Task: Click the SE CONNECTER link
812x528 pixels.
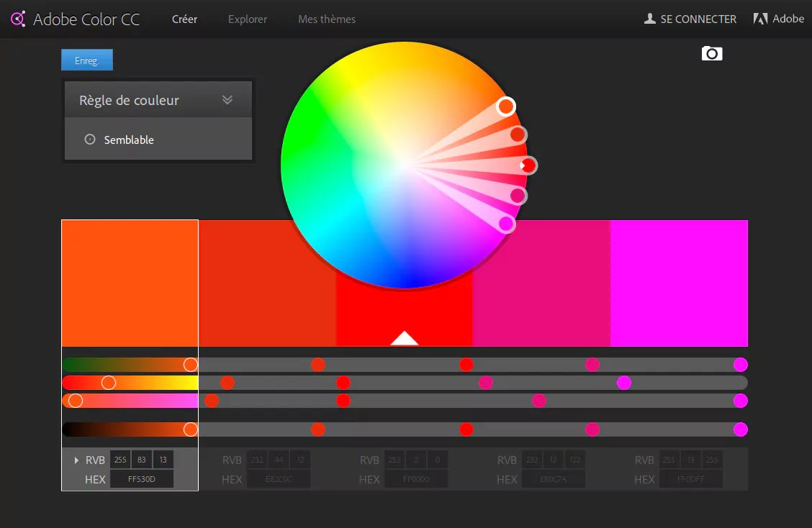Action: point(698,19)
